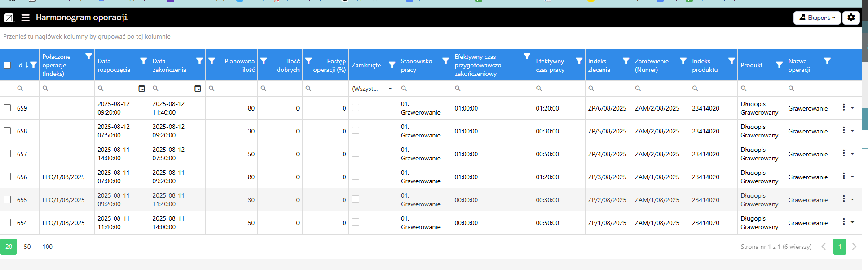Click filter icon on Produkt column

(779, 65)
